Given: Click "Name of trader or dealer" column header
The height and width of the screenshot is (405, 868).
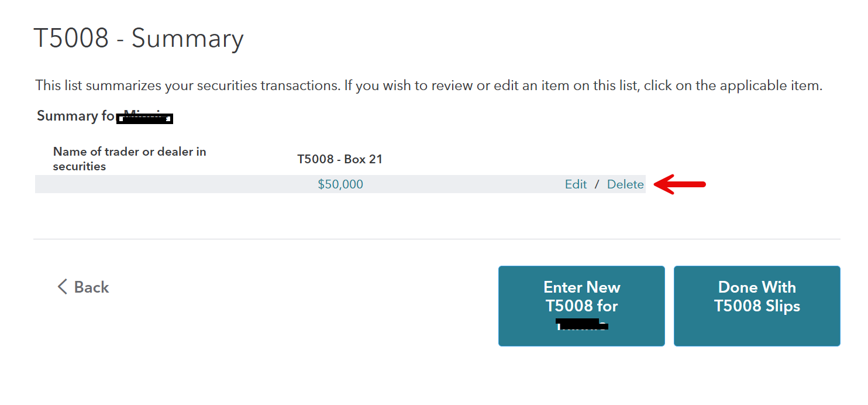Looking at the screenshot, I should pos(129,159).
